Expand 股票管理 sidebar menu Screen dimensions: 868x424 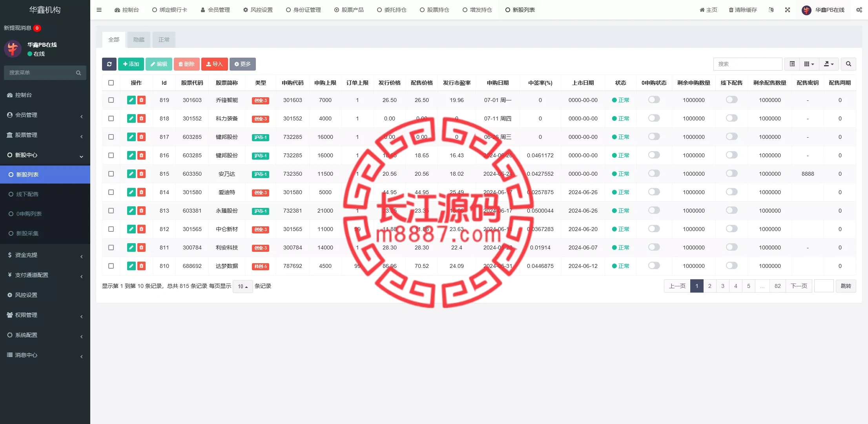click(45, 135)
